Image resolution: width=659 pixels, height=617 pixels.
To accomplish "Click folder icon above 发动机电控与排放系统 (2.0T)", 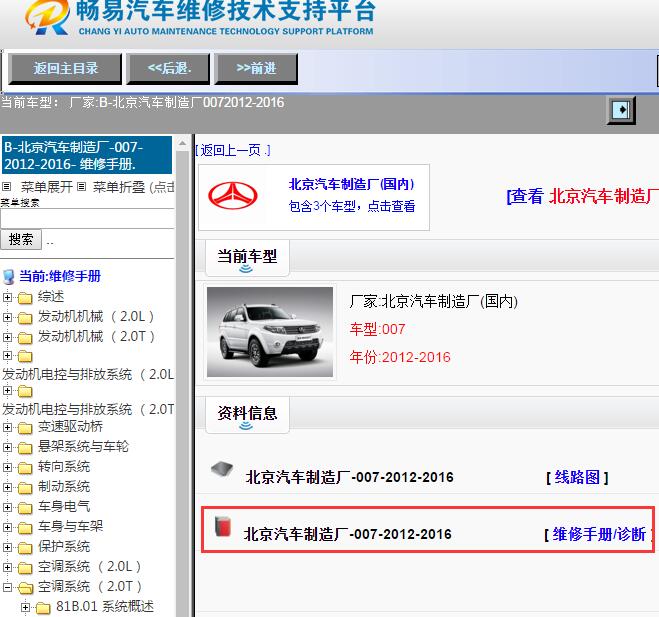I will point(25,391).
